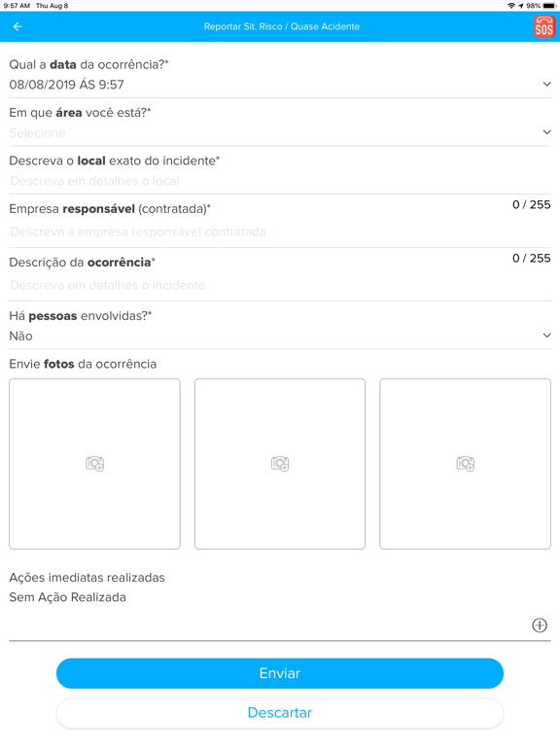Focus the empresa responsável contratada field

(x=280, y=232)
